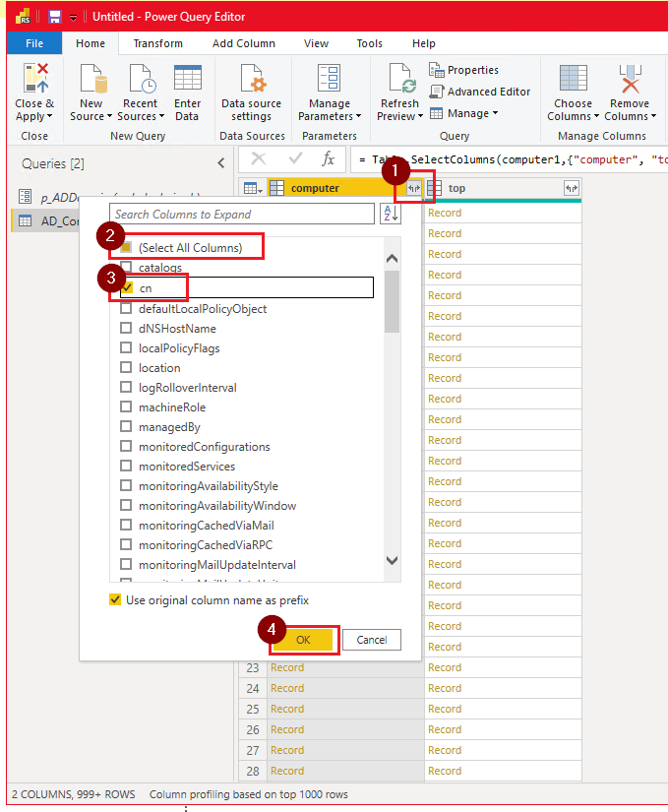Switch to the Transform tab
The width and height of the screenshot is (668, 812).
point(157,43)
